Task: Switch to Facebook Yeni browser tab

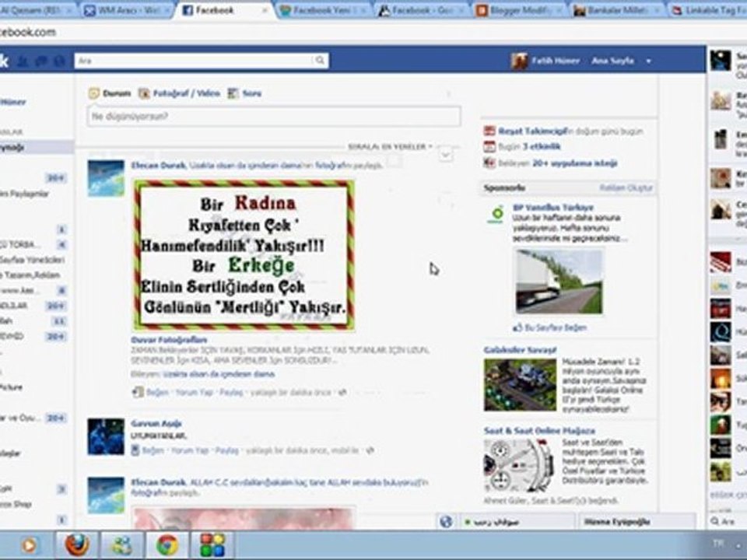Action: tap(324, 10)
